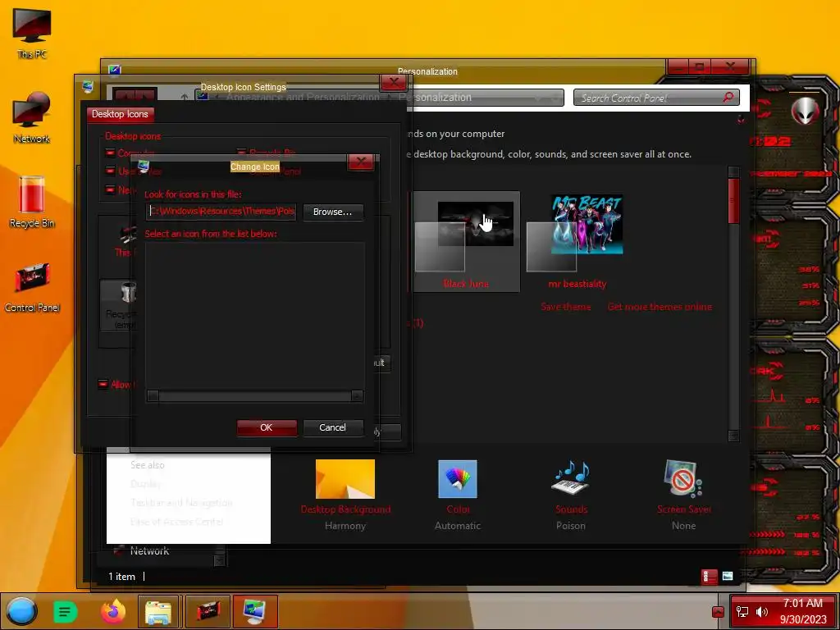Open the Control Panel desktop icon
The height and width of the screenshot is (630, 840).
coord(32,286)
